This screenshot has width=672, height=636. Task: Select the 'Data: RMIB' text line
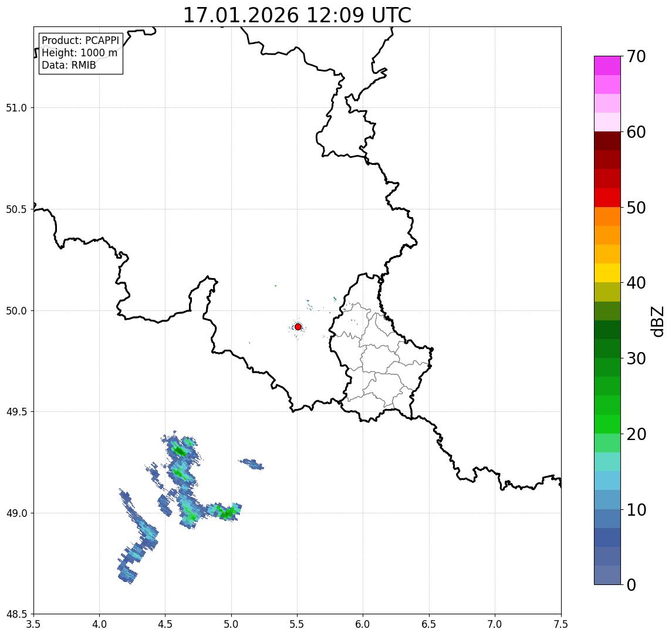(x=69, y=65)
